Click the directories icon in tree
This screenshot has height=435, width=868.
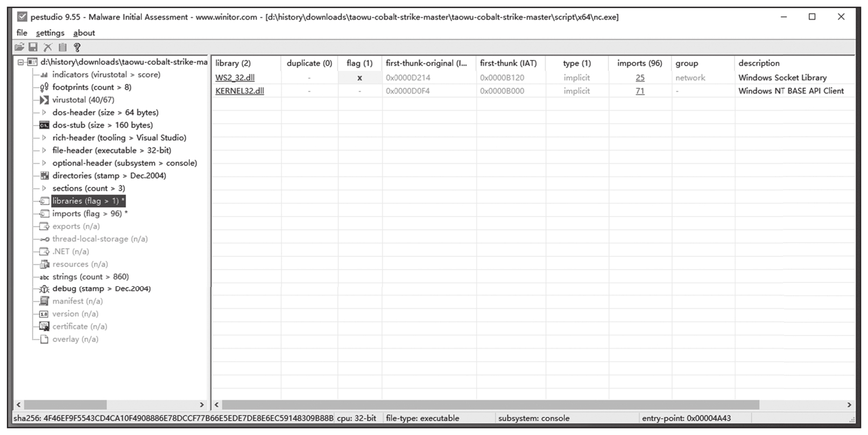44,176
